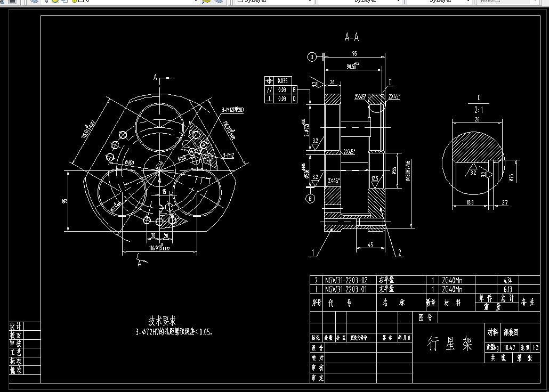549x392 pixels.
Task: Select the 4.34 weight value
Action: click(x=507, y=280)
